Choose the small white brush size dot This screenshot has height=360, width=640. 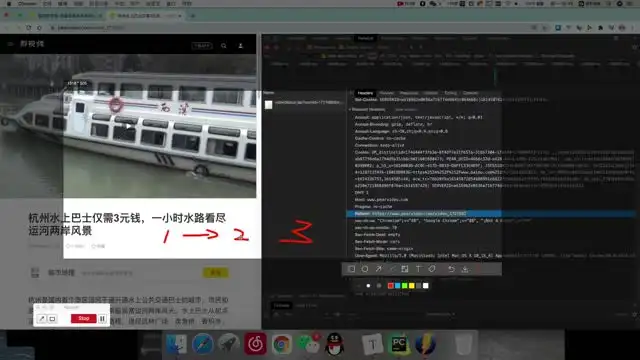tap(368, 286)
